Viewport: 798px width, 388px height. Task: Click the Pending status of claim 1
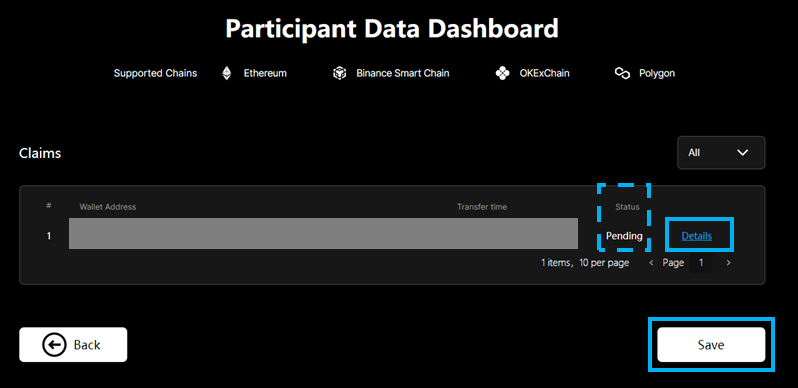pyautogui.click(x=624, y=236)
